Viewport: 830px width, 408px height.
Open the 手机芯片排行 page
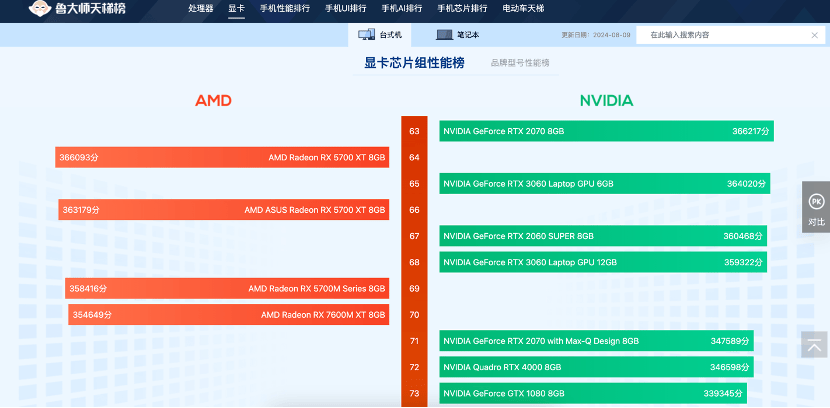(x=462, y=9)
